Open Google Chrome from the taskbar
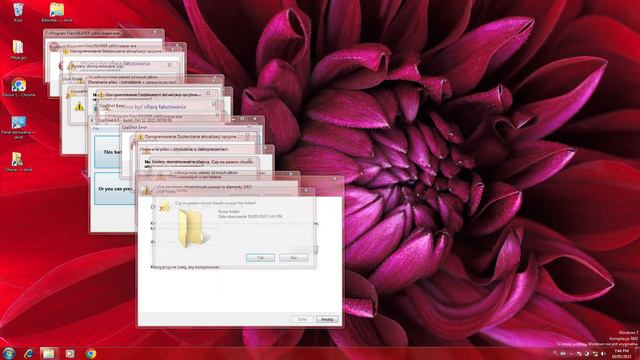The width and height of the screenshot is (640, 360). point(91,353)
